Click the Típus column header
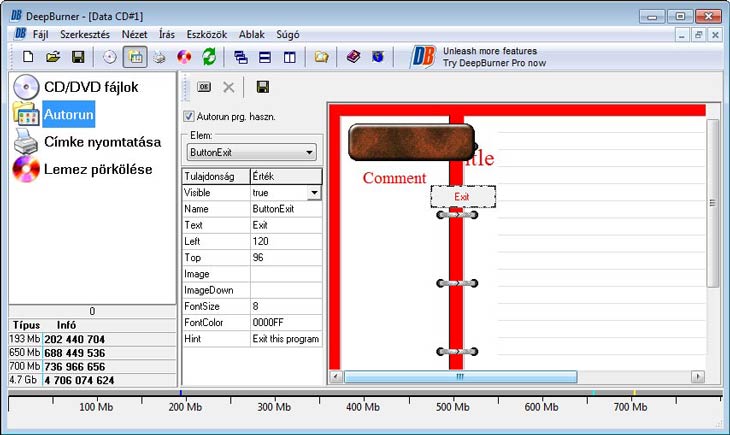Image resolution: width=730 pixels, height=435 pixels. (x=26, y=325)
